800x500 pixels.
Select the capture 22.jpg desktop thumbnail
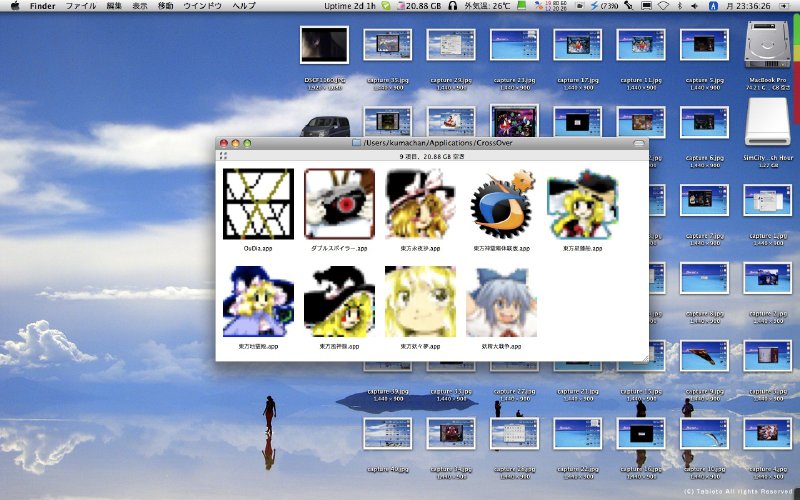pyautogui.click(x=578, y=433)
